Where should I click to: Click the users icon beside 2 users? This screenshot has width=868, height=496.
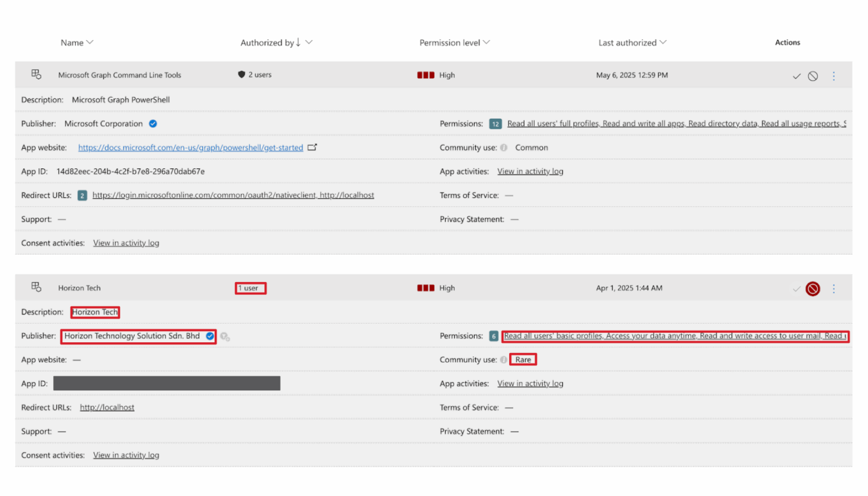pyautogui.click(x=241, y=74)
